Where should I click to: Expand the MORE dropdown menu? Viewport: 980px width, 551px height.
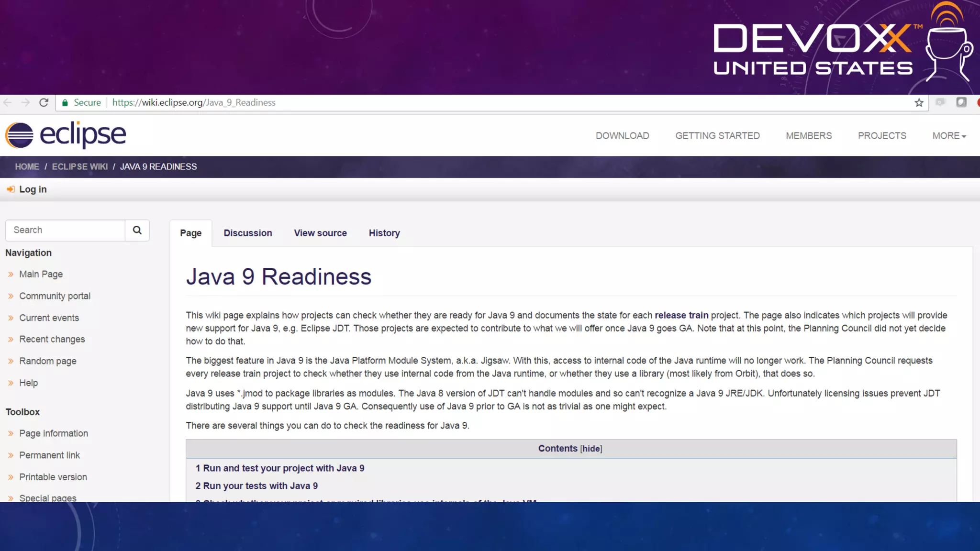949,136
